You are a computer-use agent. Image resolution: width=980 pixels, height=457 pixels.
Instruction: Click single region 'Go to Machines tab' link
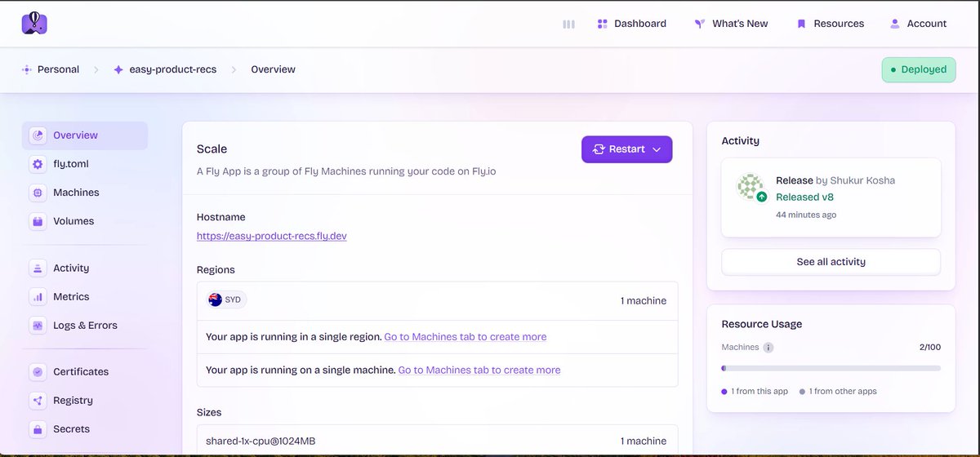click(x=465, y=336)
